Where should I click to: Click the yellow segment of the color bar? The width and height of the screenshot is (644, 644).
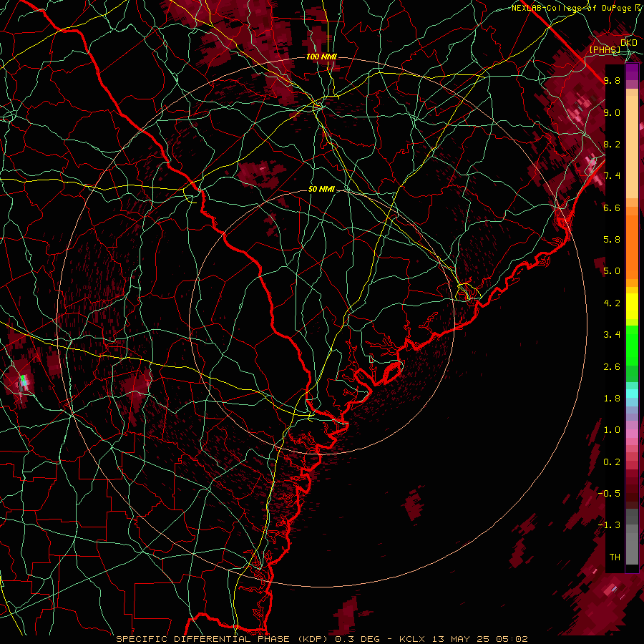(632, 306)
